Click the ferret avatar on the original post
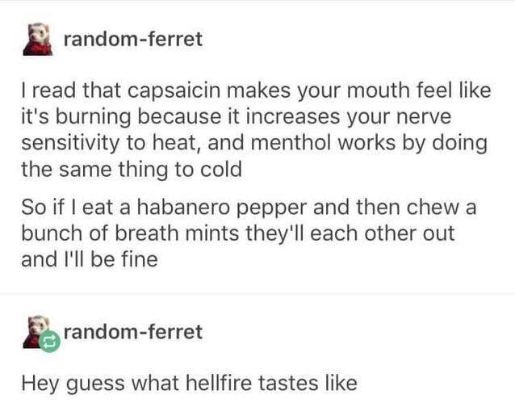The image size is (515, 420). [x=35, y=39]
